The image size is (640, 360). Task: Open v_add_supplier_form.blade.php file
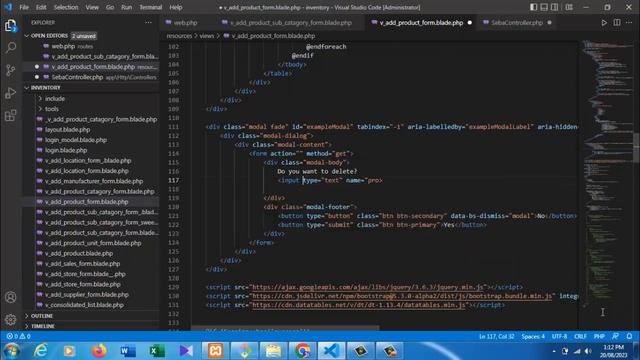[87, 294]
